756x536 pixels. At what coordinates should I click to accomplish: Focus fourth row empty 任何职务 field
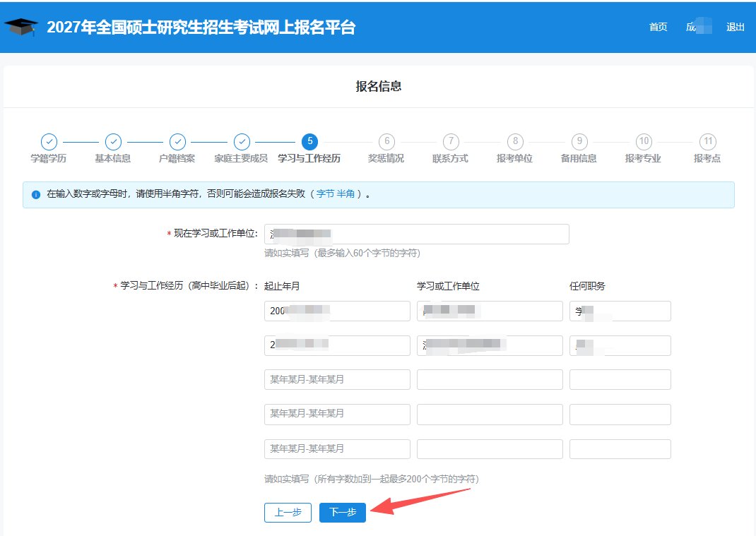tap(620, 415)
